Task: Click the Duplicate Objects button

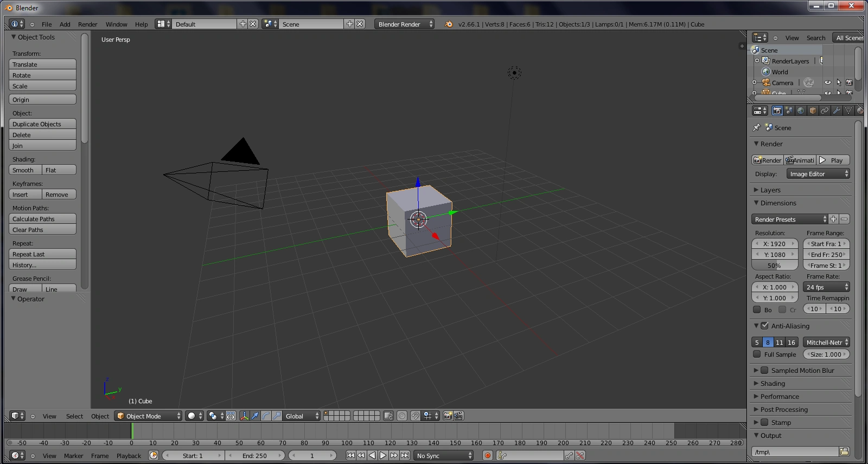Action: click(42, 124)
